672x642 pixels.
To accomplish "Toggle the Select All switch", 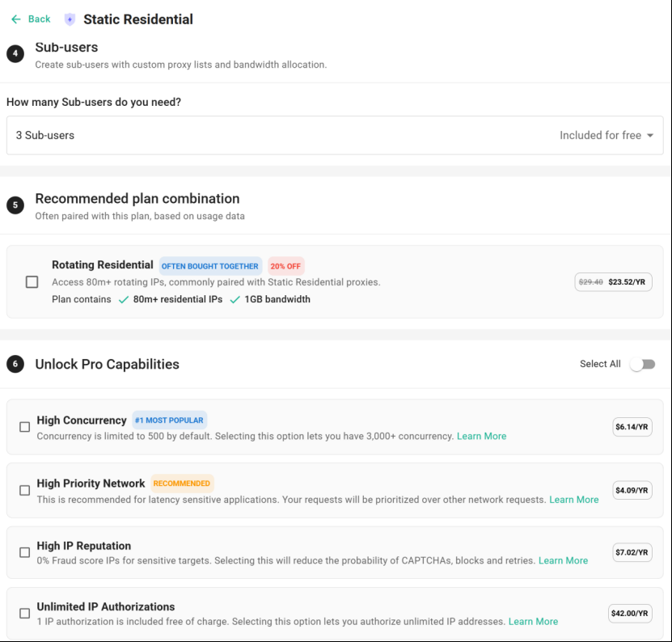I will (x=642, y=365).
